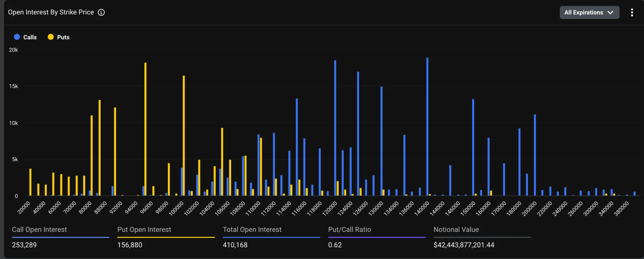Click the Put/Call Ratio label
The width and height of the screenshot is (644, 259).
(349, 229)
